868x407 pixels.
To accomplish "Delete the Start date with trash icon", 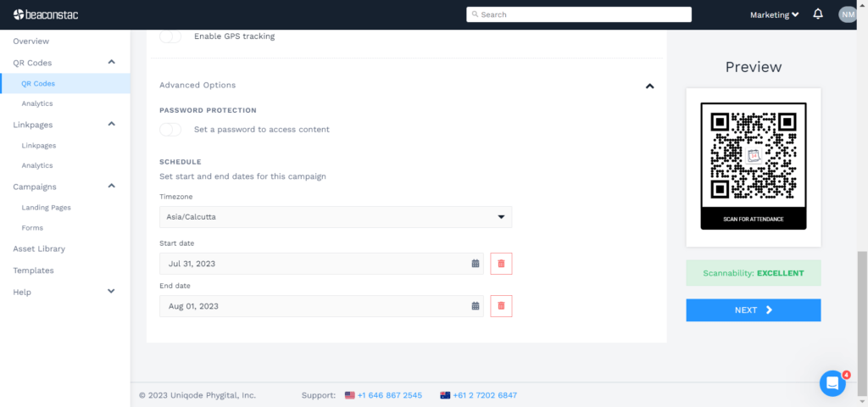I will [501, 264].
